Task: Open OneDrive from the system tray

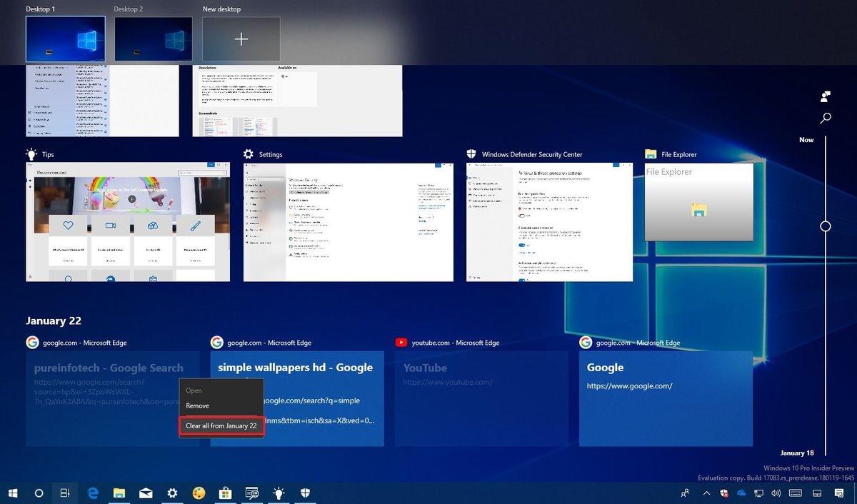Action: coord(741,493)
